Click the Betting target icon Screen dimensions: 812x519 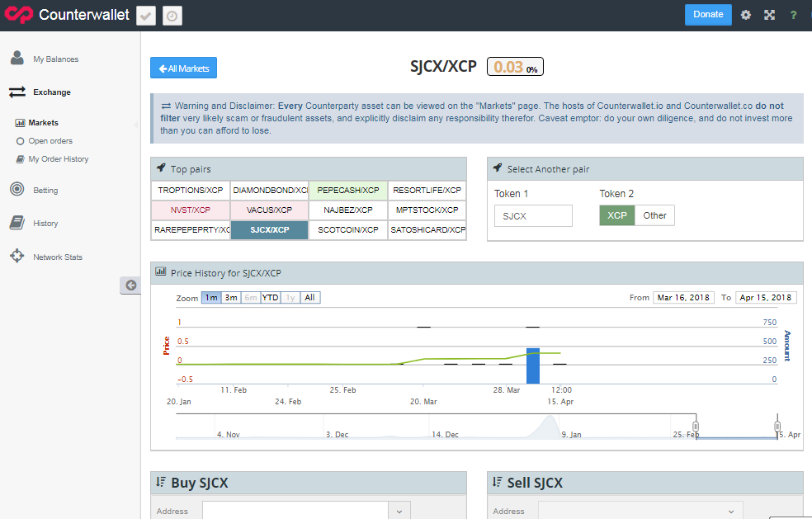(17, 189)
